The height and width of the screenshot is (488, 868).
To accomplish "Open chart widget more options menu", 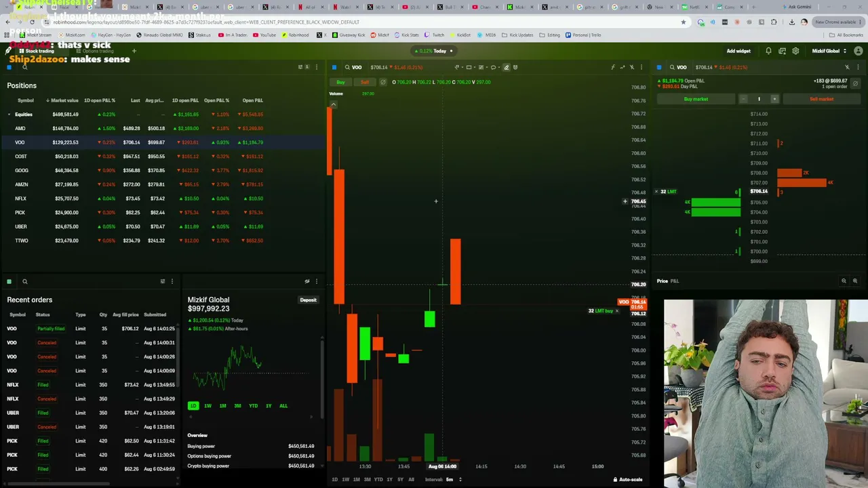I will click(641, 67).
